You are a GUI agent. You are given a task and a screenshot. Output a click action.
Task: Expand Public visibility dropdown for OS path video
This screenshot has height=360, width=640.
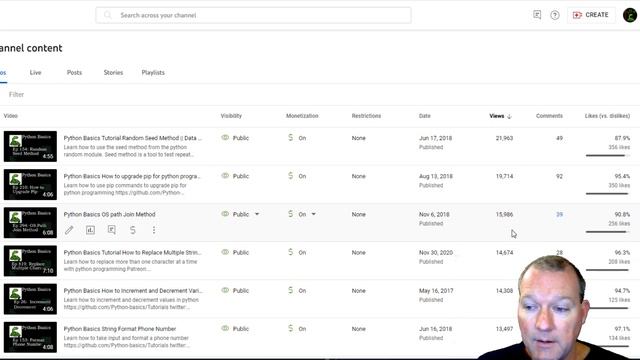click(x=257, y=214)
